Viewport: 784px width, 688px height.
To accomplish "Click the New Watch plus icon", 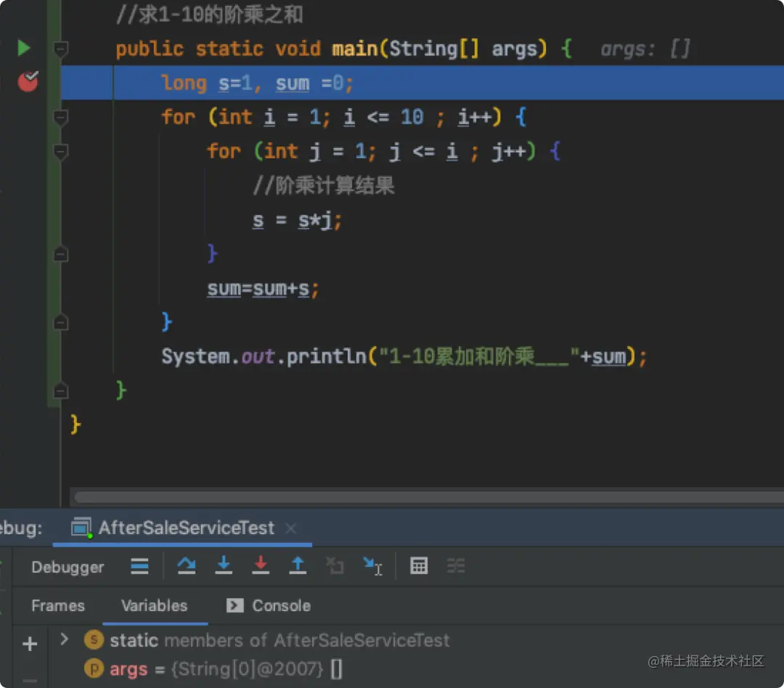I will coord(30,644).
